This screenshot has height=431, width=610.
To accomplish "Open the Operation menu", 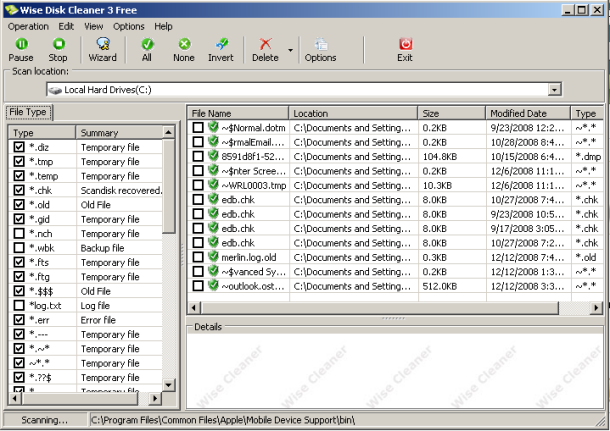I will pos(28,26).
